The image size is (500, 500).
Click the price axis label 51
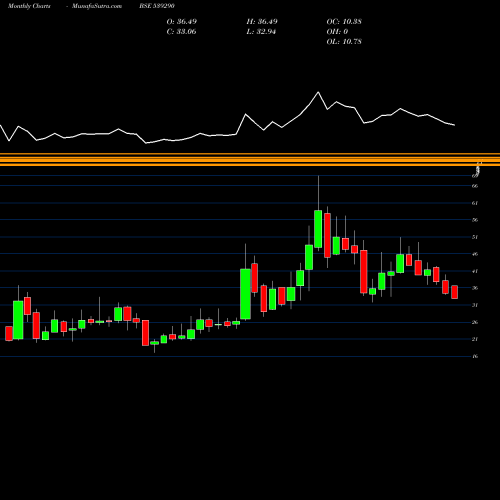tap(475, 237)
